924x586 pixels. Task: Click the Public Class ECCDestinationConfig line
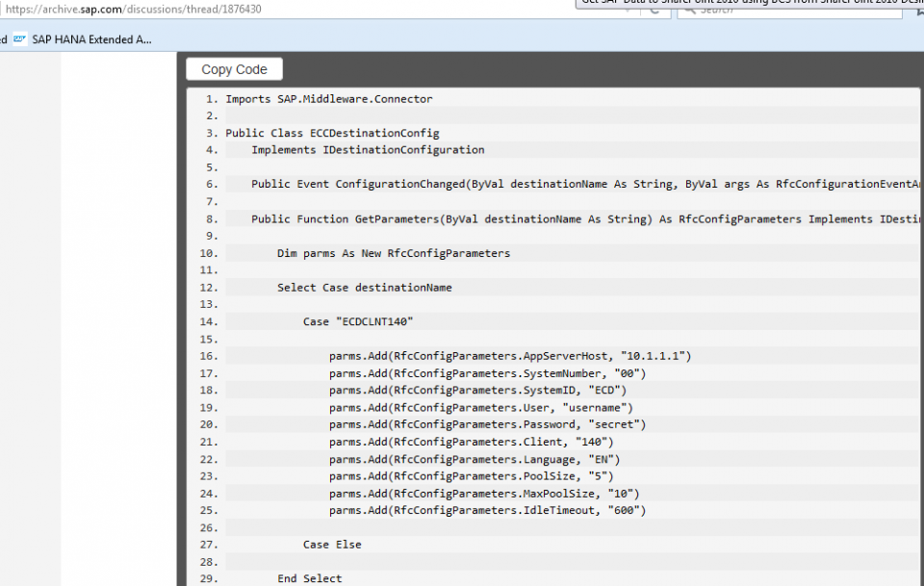332,133
